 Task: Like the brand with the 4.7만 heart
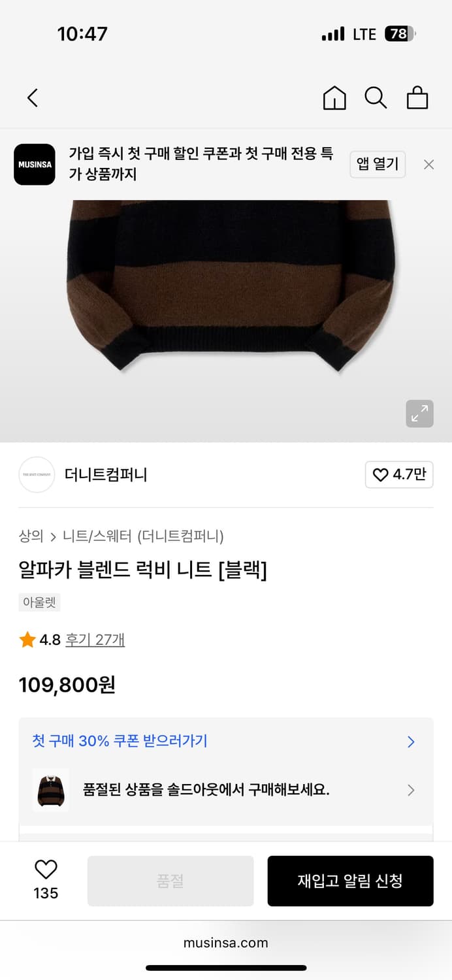398,475
